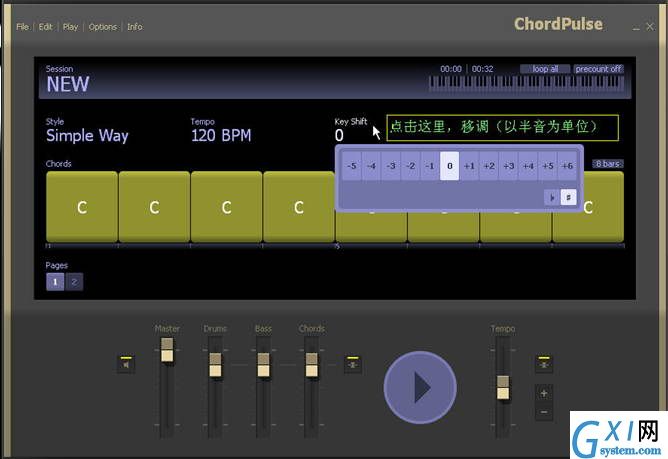Open the '8 bars' length selector
Screen dimensions: 668x459
pyautogui.click(x=608, y=164)
